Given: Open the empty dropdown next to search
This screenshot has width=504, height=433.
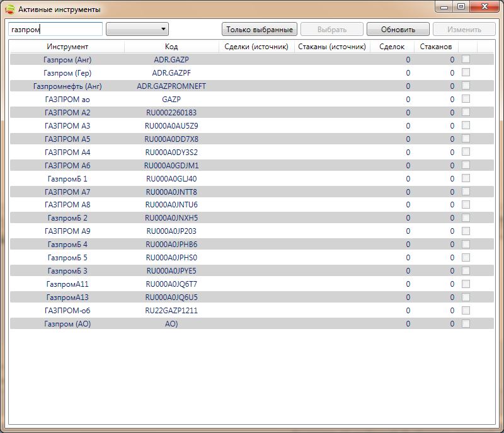Looking at the screenshot, I should coord(137,29).
